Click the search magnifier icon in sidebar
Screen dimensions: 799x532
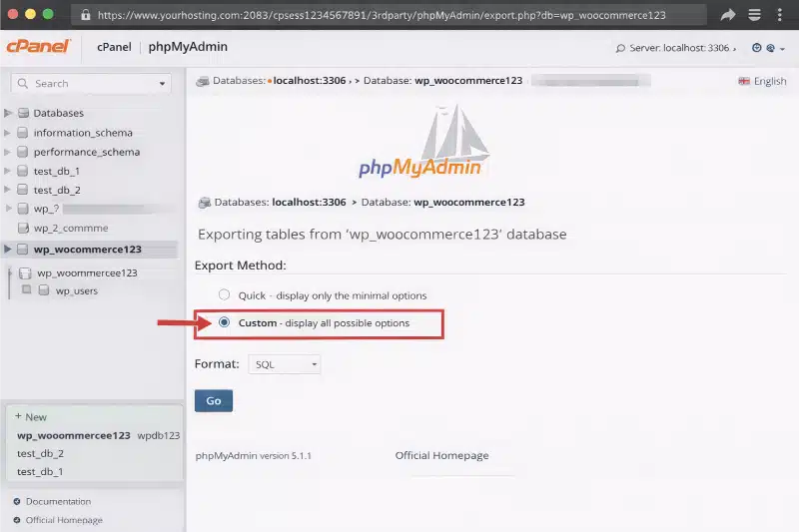[22, 83]
